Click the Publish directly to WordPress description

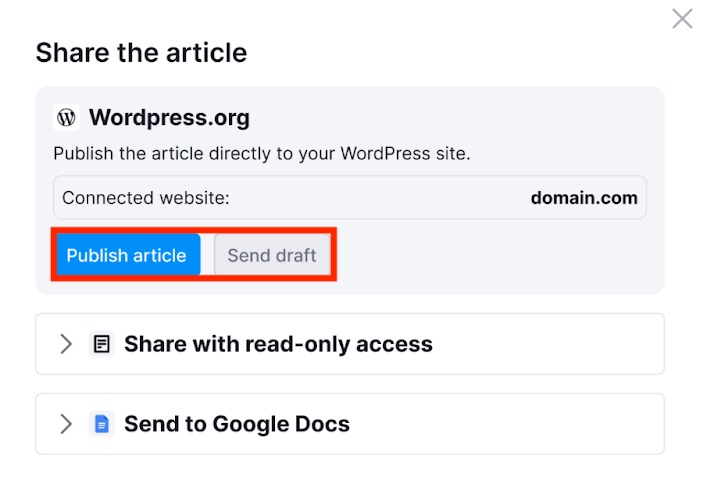[262, 154]
